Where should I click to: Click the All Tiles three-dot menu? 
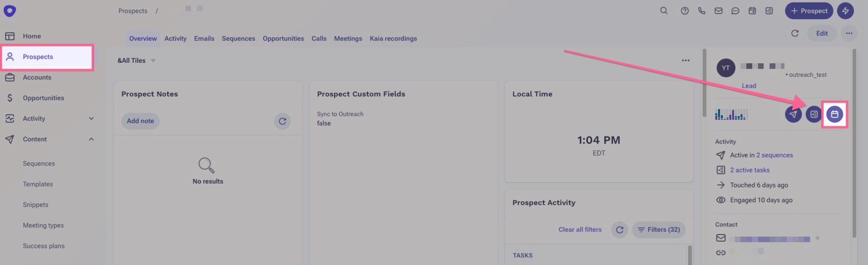click(x=686, y=60)
